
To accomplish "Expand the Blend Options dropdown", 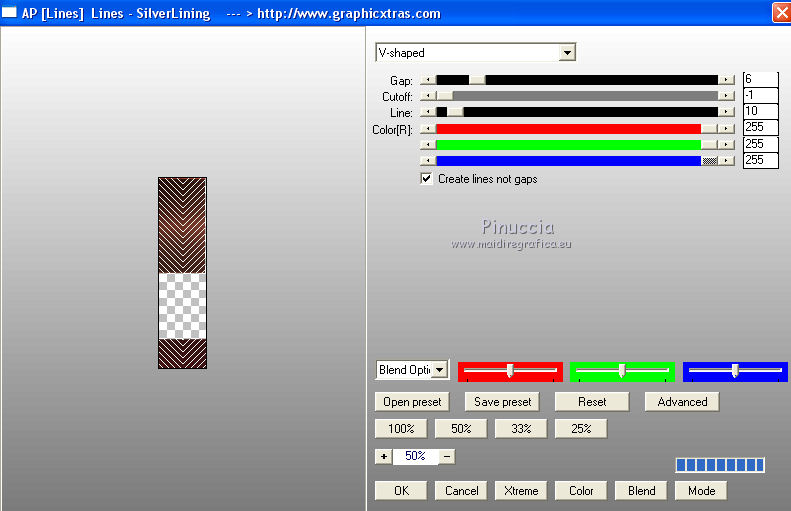I will pos(440,370).
